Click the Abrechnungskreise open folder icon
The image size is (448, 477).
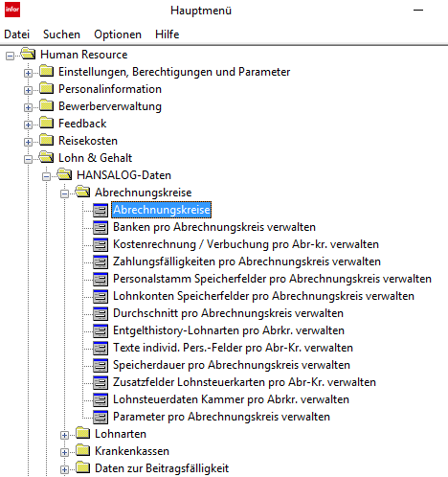pyautogui.click(x=83, y=192)
